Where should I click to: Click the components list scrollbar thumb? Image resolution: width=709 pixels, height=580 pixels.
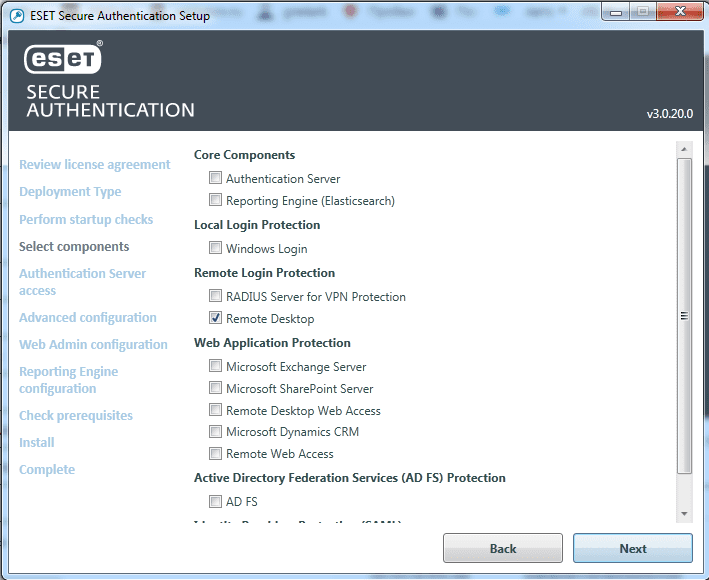click(684, 316)
